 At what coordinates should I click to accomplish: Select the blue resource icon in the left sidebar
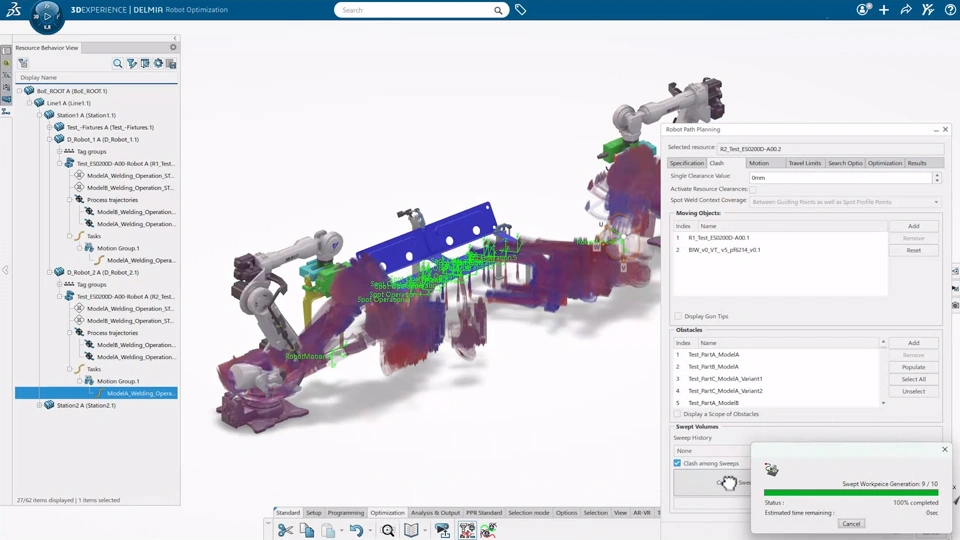(6, 99)
